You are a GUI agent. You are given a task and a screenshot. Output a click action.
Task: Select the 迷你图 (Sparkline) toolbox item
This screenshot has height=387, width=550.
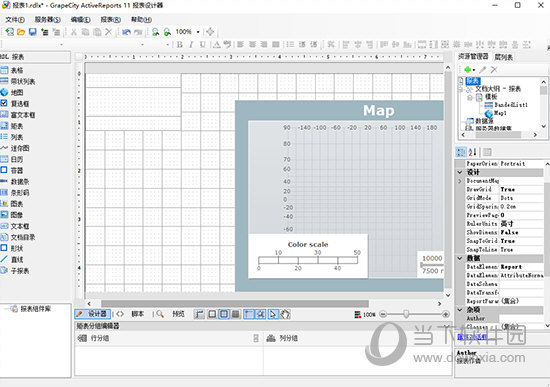pyautogui.click(x=15, y=148)
